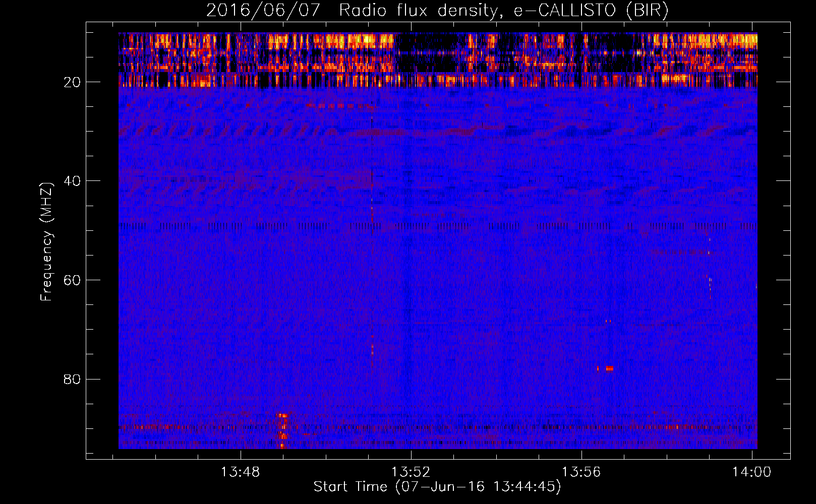Click the 14:00 time tick label
Image resolution: width=816 pixels, height=504 pixels.
[752, 472]
